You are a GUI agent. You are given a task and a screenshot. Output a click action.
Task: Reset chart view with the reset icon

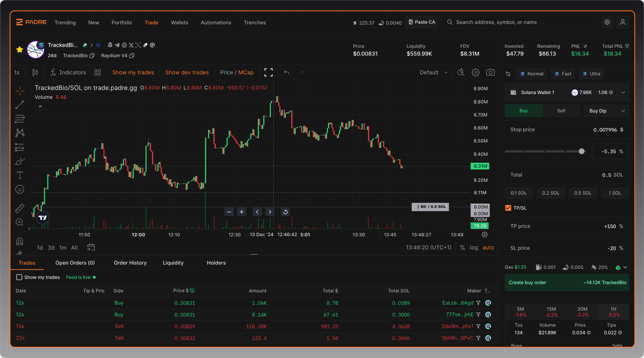285,212
